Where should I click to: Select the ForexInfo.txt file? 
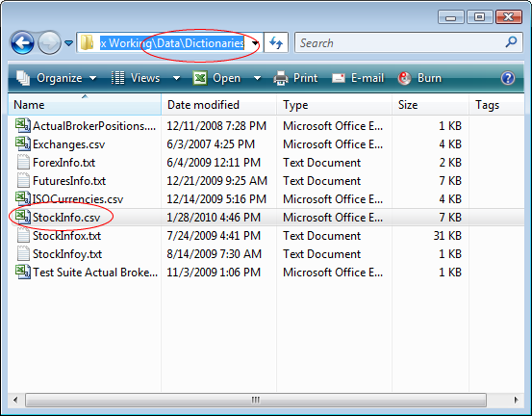point(63,163)
